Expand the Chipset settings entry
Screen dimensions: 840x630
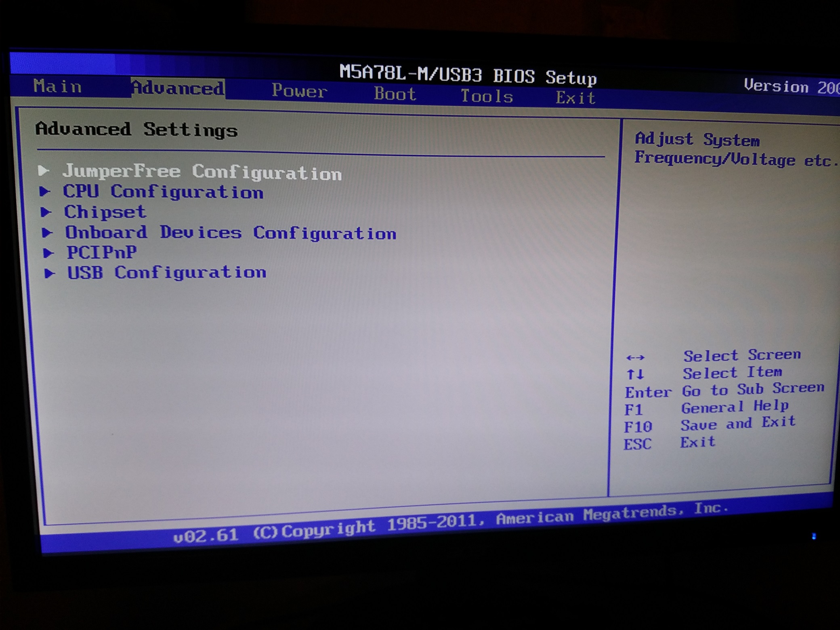[x=105, y=212]
